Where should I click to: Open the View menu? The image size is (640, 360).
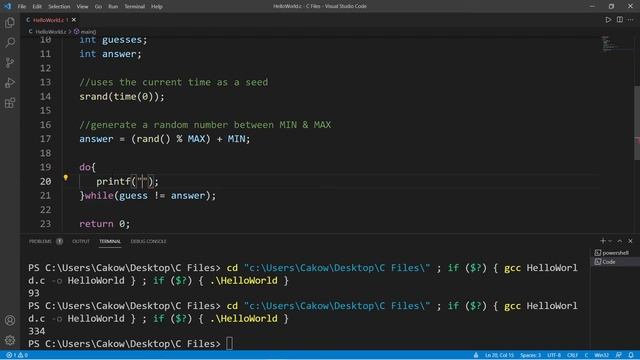click(82, 6)
